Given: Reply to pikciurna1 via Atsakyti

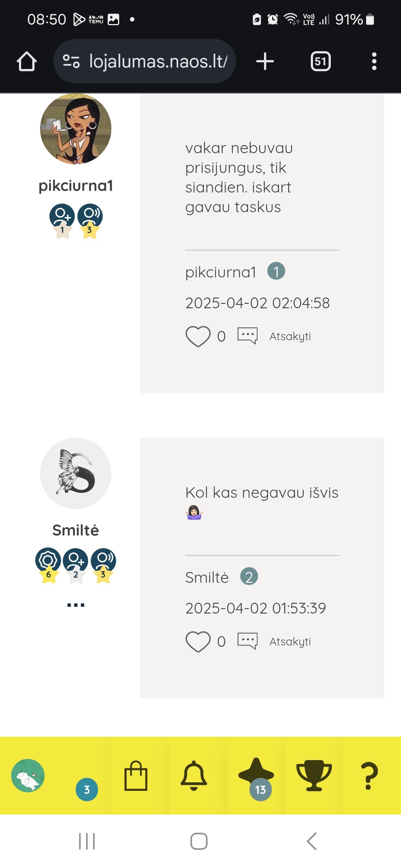Looking at the screenshot, I should point(290,336).
